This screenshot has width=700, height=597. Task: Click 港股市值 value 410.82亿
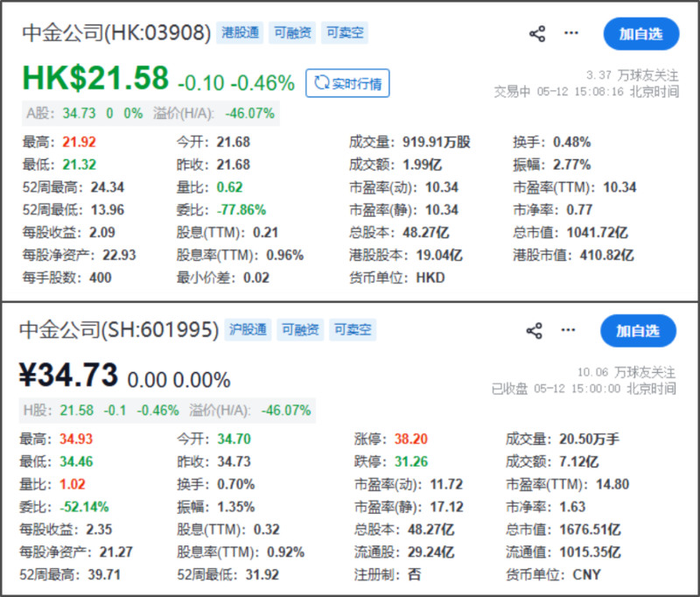(606, 255)
